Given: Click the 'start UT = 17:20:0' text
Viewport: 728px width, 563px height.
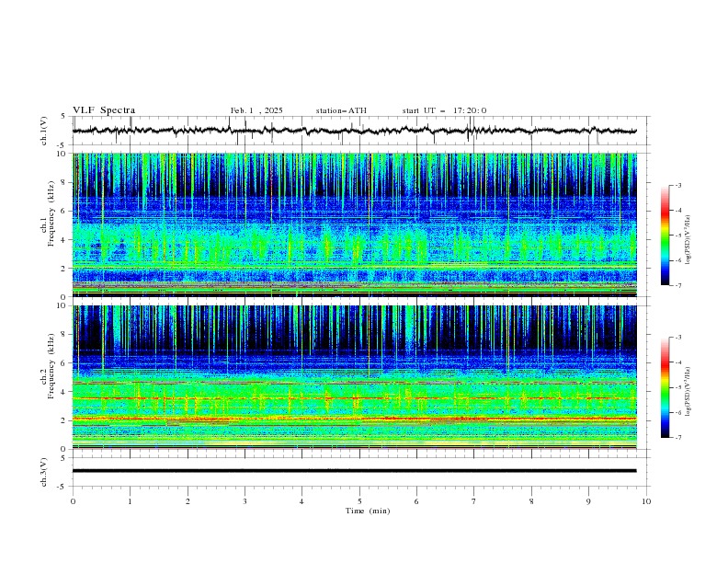Looking at the screenshot, I should (444, 110).
